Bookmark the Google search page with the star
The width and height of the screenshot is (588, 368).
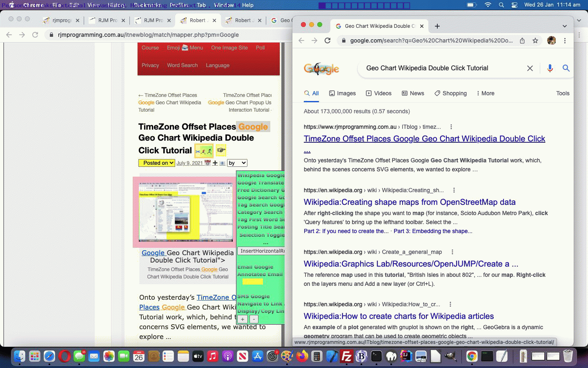tap(535, 40)
